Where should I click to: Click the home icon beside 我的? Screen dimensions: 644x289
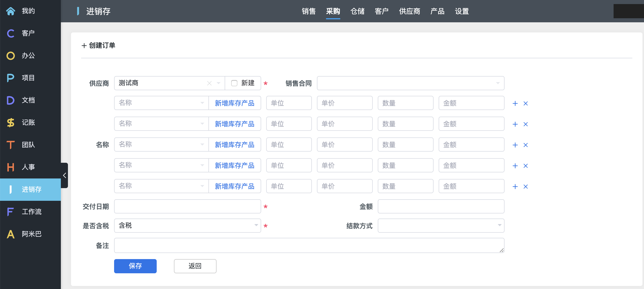pyautogui.click(x=11, y=11)
